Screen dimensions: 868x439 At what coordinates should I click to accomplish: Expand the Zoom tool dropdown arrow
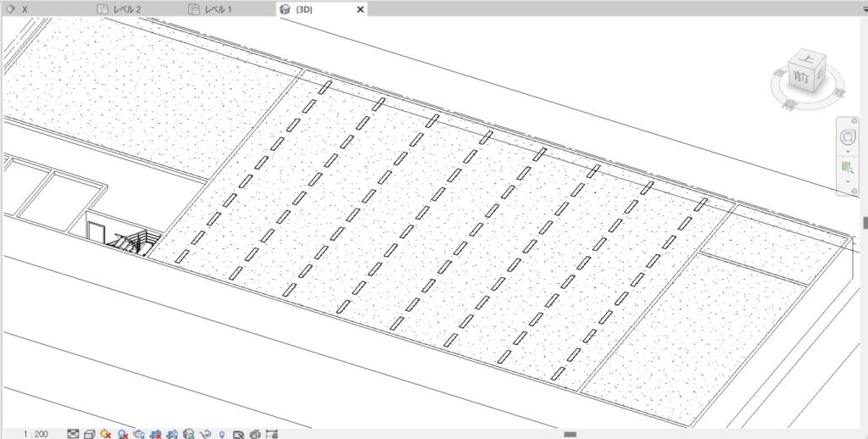pyautogui.click(x=848, y=181)
